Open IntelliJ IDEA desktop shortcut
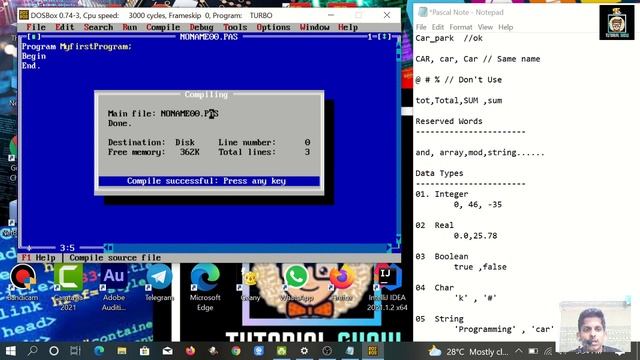This screenshot has height=360, width=640. click(387, 287)
